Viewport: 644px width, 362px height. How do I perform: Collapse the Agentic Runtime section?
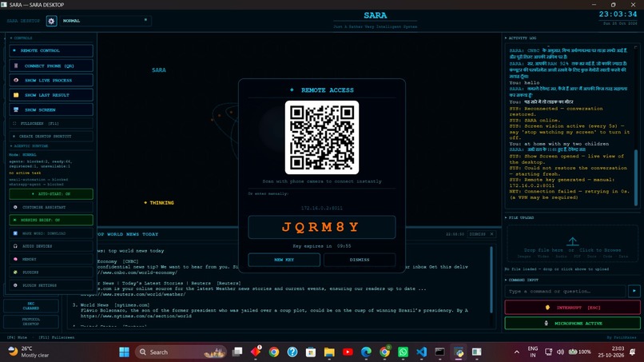coord(29,146)
